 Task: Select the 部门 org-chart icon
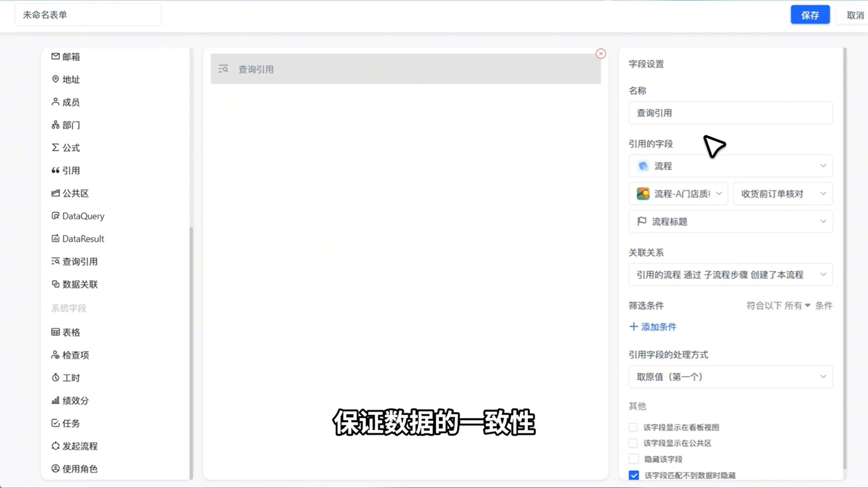click(55, 125)
